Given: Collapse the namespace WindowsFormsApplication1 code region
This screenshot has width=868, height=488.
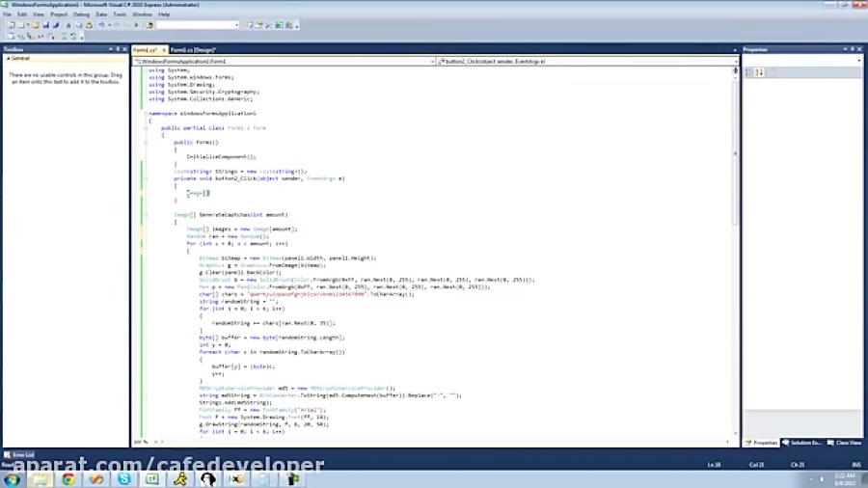Looking at the screenshot, I should coord(146,114).
